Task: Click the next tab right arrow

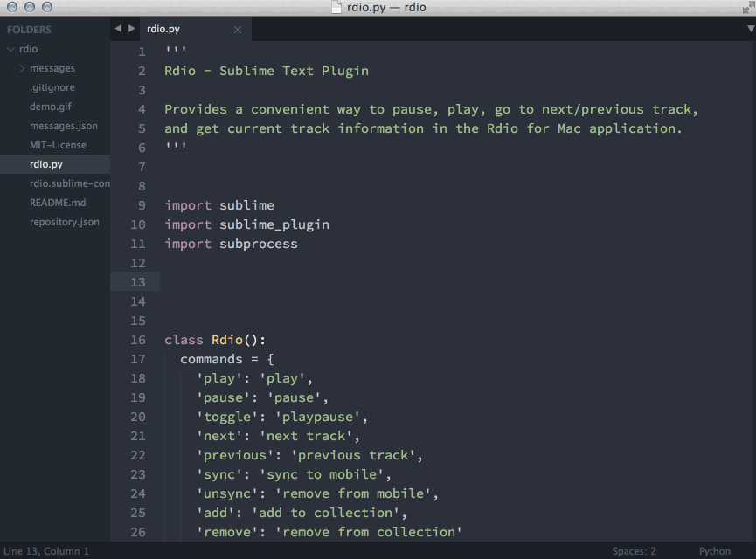Action: 131,29
